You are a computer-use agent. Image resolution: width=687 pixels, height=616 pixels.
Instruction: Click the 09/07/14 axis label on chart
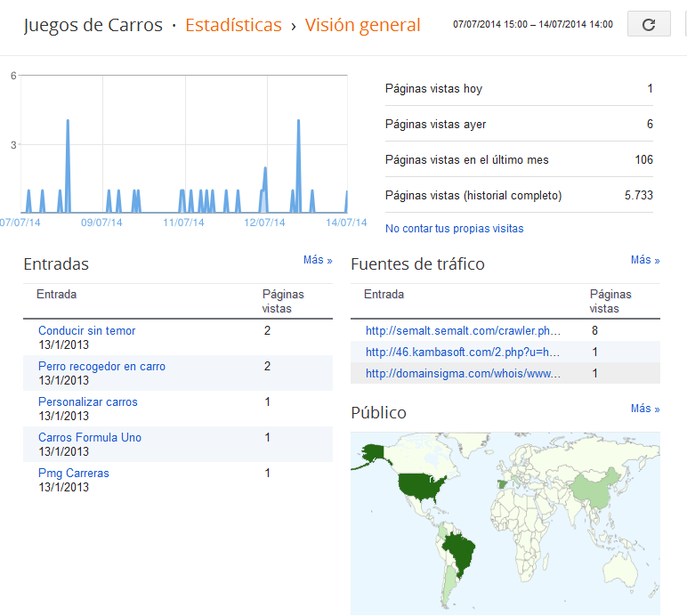click(x=101, y=223)
